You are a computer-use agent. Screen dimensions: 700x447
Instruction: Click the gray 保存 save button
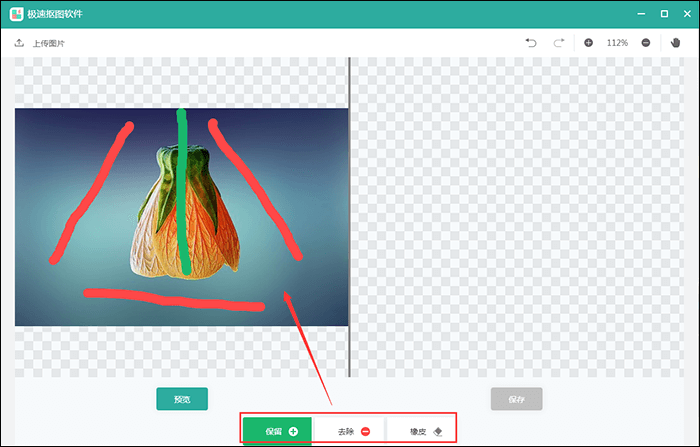(x=517, y=399)
